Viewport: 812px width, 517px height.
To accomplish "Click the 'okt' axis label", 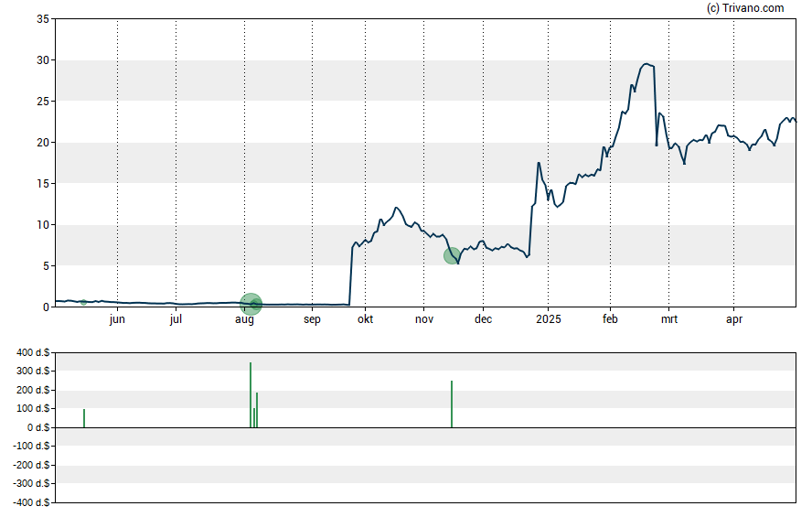I will click(365, 319).
